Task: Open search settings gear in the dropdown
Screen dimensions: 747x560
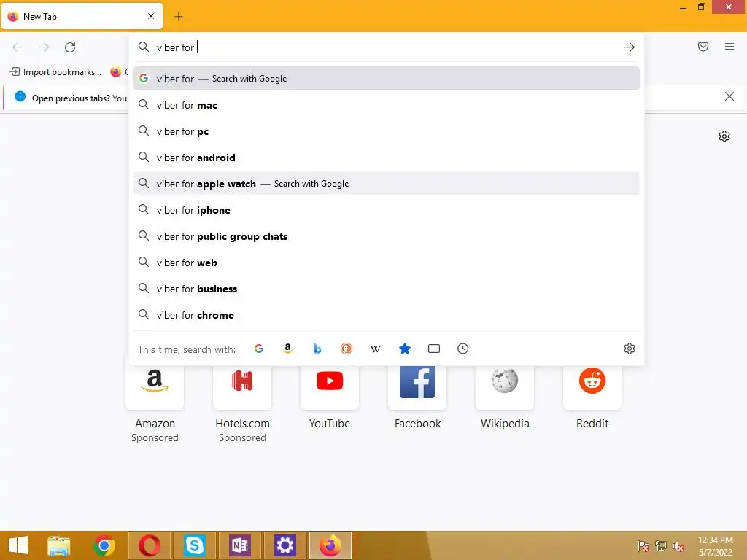Action: 630,349
